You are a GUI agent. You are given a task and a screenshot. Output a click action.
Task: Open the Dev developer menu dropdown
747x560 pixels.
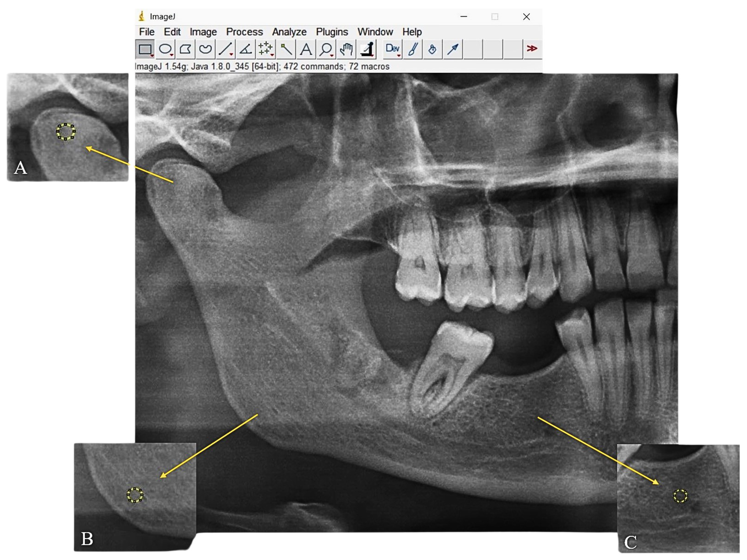pos(392,49)
